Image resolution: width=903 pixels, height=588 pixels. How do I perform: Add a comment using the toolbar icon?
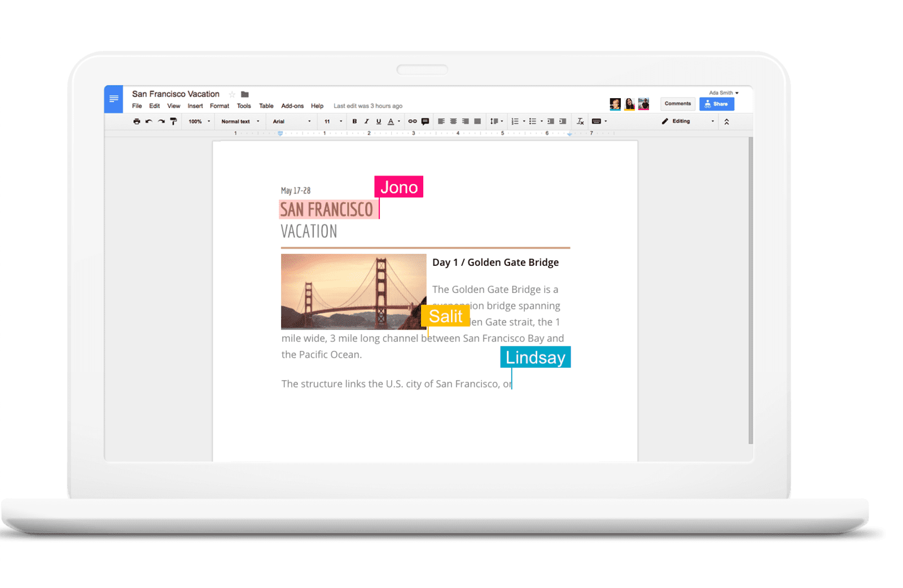pos(426,121)
